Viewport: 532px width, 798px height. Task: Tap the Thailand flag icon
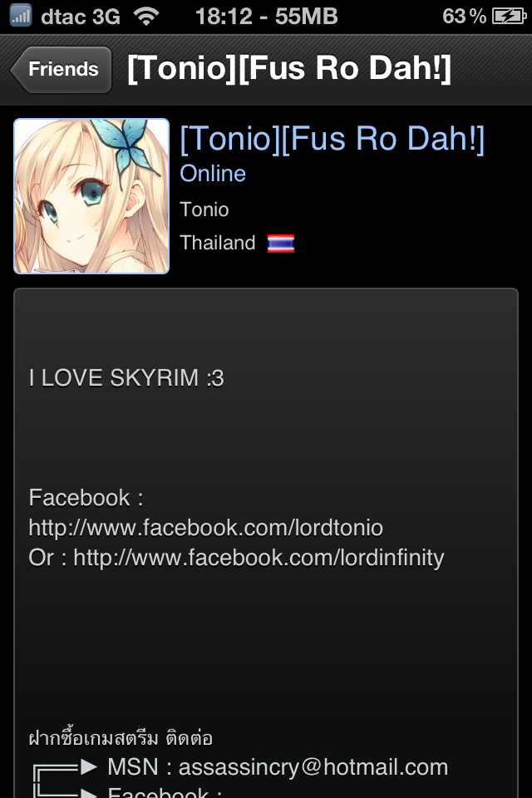click(x=281, y=244)
